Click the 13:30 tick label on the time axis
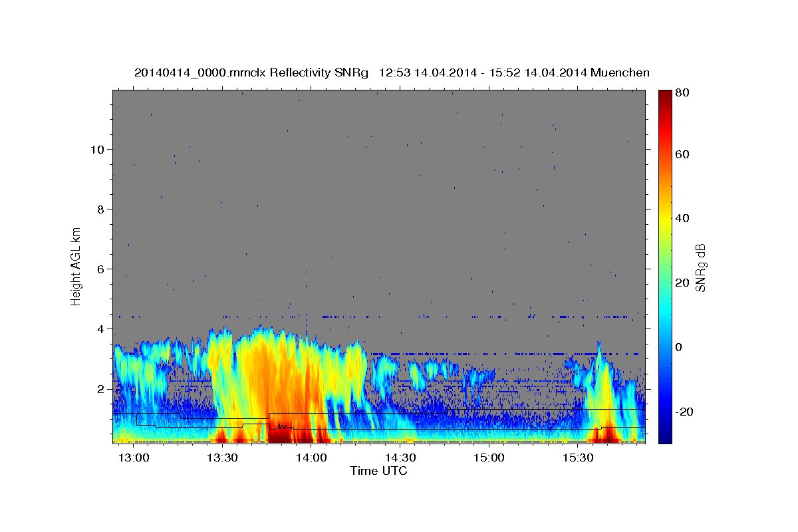 [223, 458]
